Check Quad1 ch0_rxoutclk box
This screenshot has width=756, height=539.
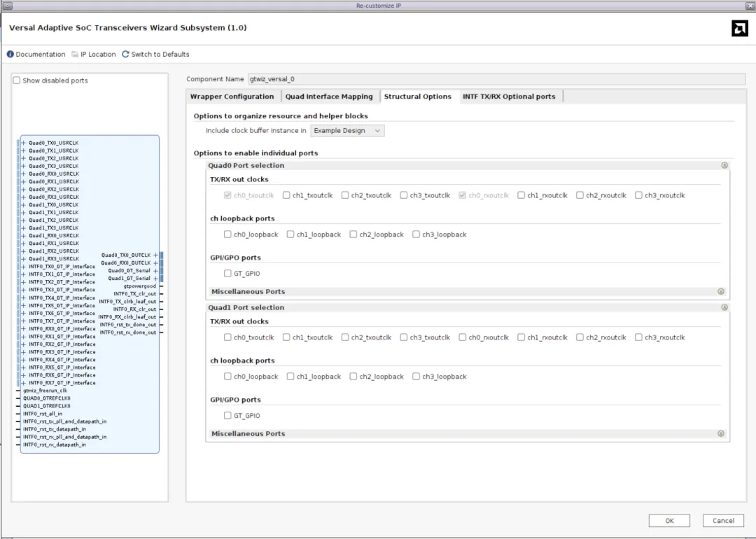pos(463,337)
